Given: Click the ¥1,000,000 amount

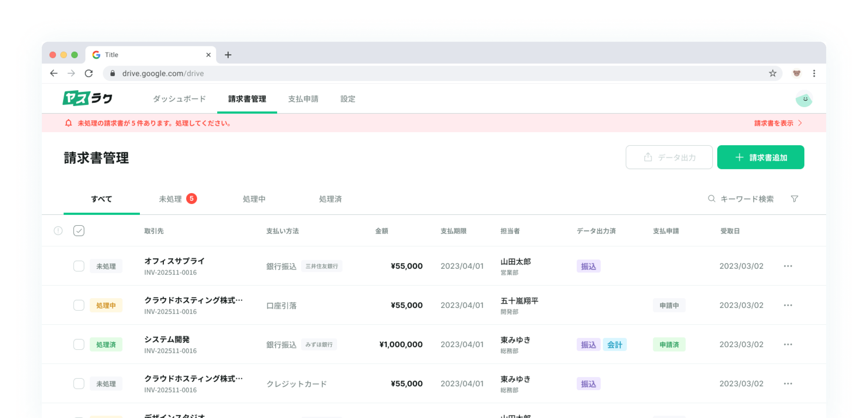Looking at the screenshot, I should 401,344.
